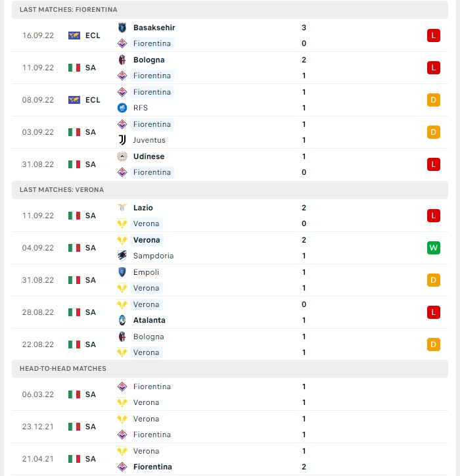Open the Sampdoria team name link

pyautogui.click(x=153, y=256)
